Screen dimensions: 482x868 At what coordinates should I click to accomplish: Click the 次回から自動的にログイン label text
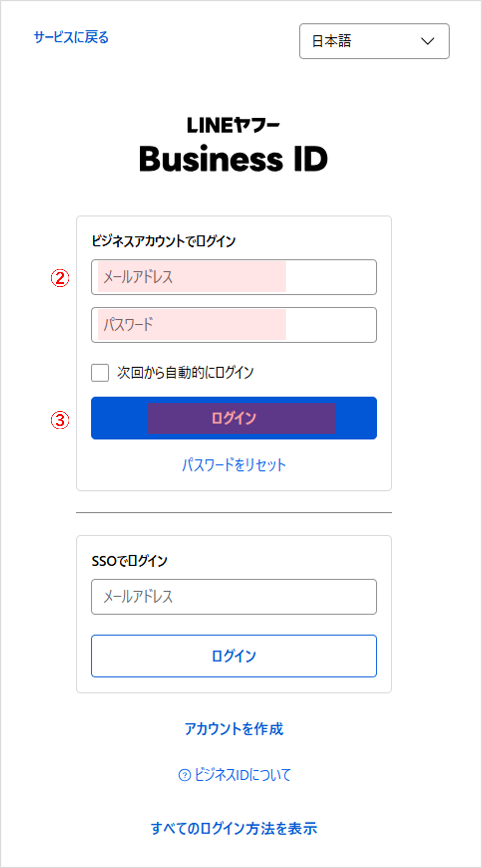185,373
